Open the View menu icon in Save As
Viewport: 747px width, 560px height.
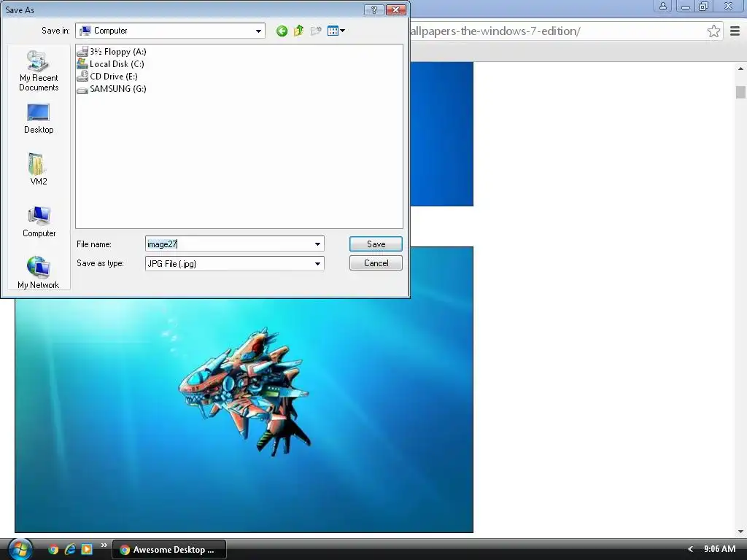pyautogui.click(x=336, y=31)
